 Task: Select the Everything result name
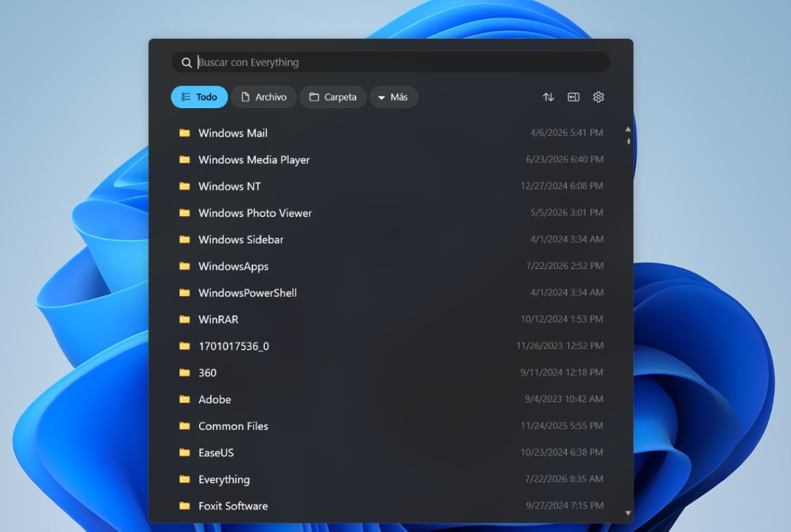point(224,479)
